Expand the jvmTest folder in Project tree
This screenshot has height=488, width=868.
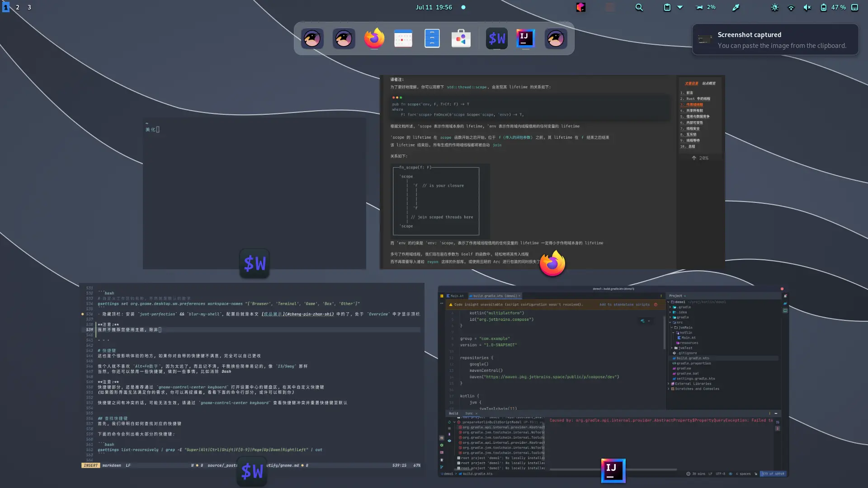(x=672, y=348)
